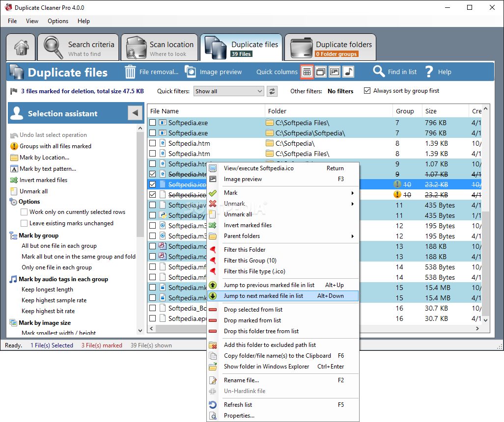Click the file list horizontal scrollbar track
Image resolution: width=504 pixels, height=422 pixels.
315,329
